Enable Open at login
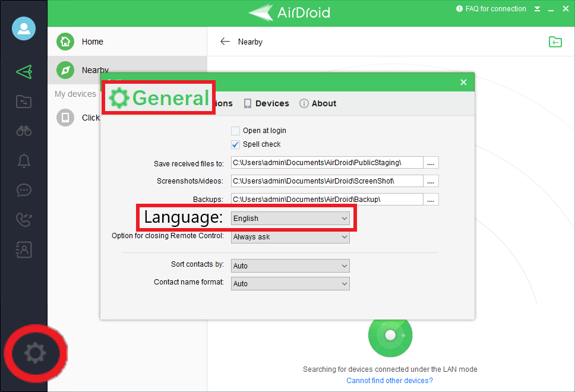Image resolution: width=575 pixels, height=392 pixels. [x=236, y=131]
